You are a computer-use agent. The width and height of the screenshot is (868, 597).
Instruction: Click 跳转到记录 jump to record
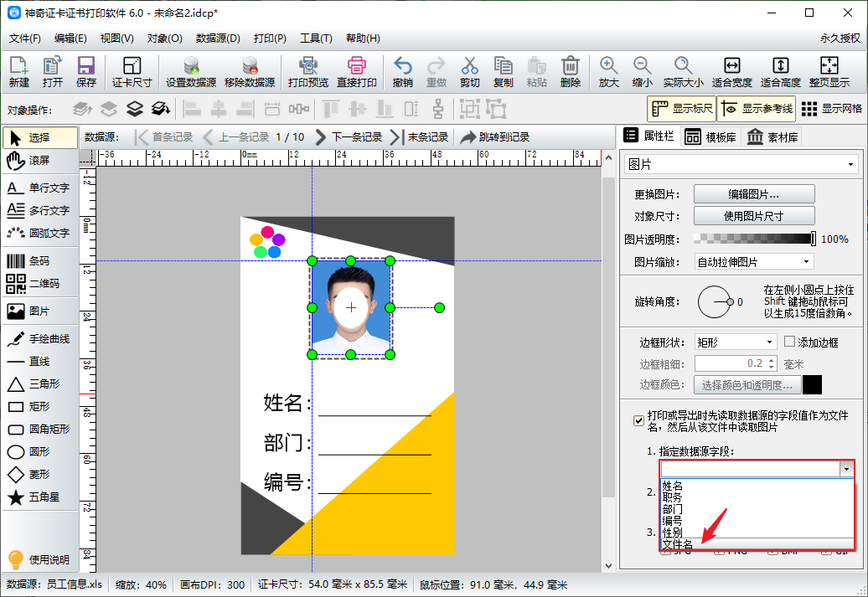click(x=495, y=136)
